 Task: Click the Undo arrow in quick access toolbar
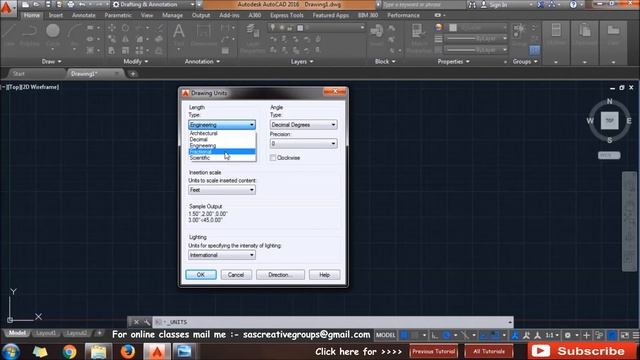coord(82,4)
